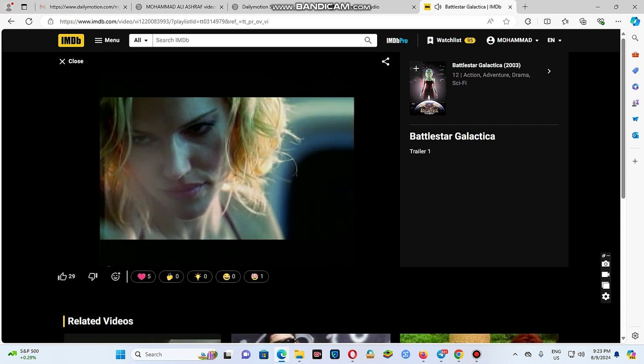
Task: Focus the Search IMDb field
Action: (x=258, y=40)
